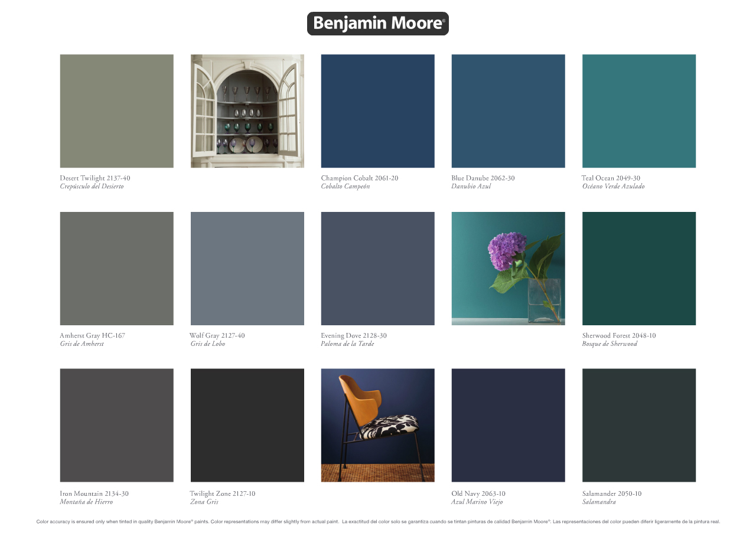Click the 'Champion Cobalt 2061-20' label
The width and height of the screenshot is (756, 549).
[x=360, y=178]
